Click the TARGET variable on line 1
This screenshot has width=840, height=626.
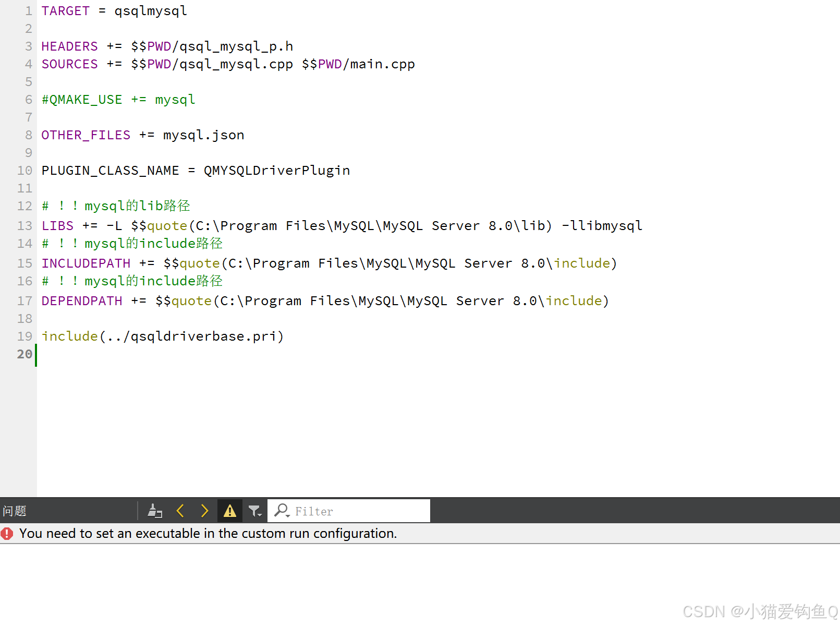pos(65,10)
